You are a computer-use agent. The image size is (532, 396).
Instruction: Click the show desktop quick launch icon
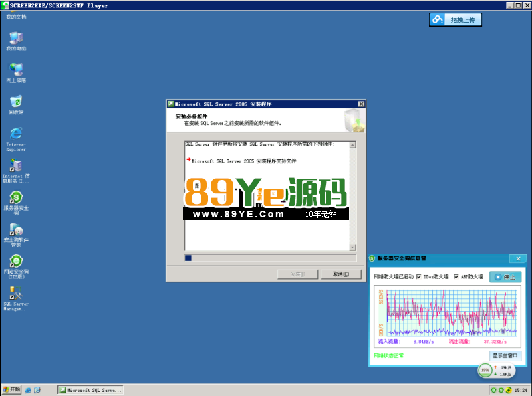(37, 390)
